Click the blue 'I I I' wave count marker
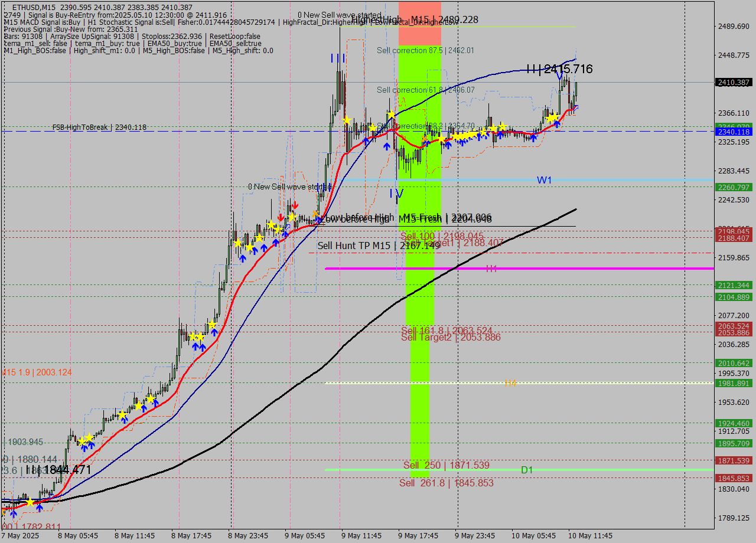The image size is (756, 543). point(337,58)
